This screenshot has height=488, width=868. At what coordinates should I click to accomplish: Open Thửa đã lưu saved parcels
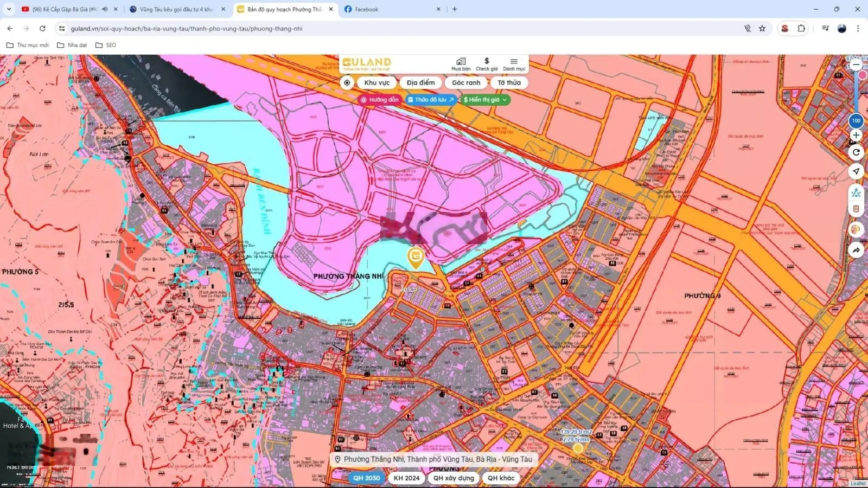(x=431, y=100)
